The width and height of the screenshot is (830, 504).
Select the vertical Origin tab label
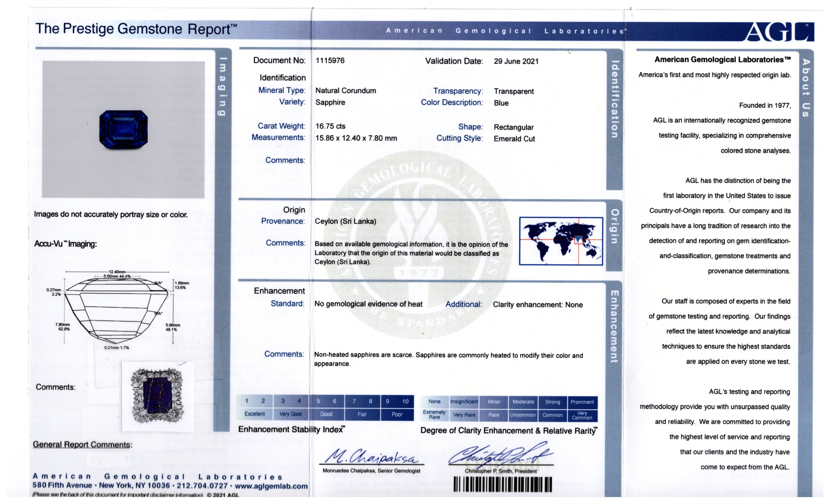tap(614, 226)
